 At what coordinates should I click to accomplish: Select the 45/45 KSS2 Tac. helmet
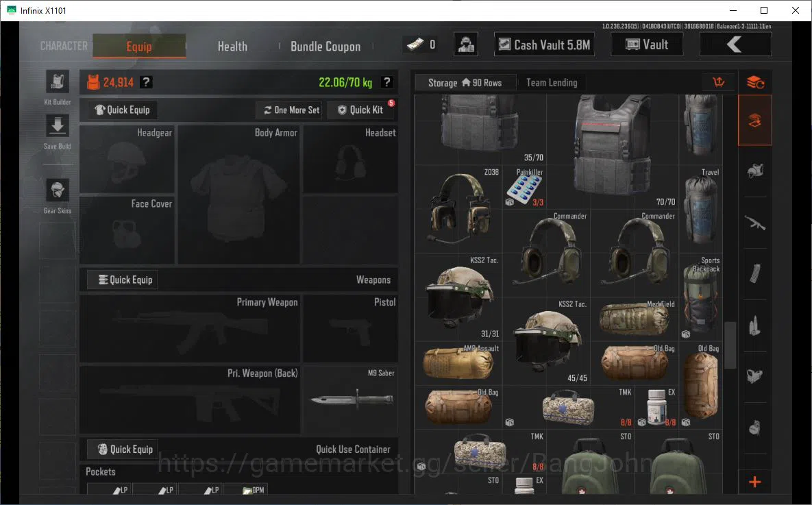(x=546, y=341)
